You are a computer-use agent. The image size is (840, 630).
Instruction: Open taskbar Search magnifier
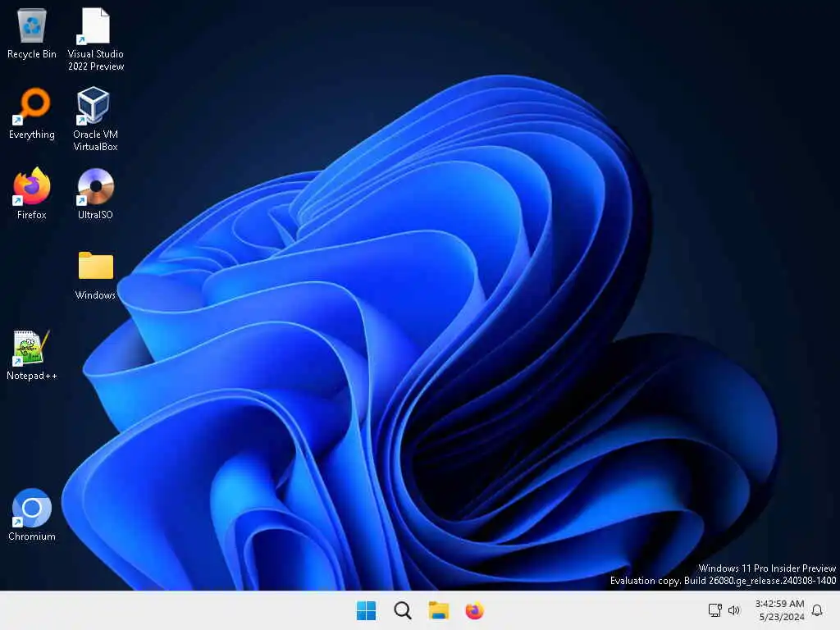coord(402,610)
